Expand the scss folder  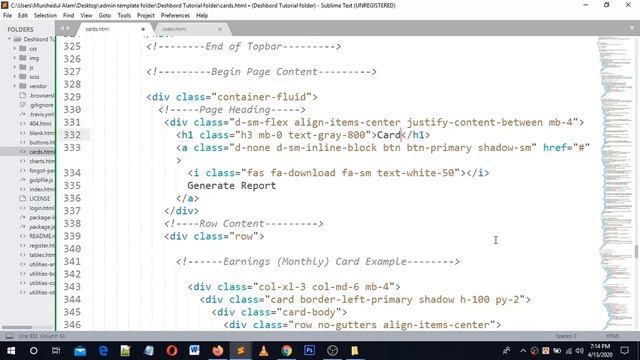(x=15, y=77)
